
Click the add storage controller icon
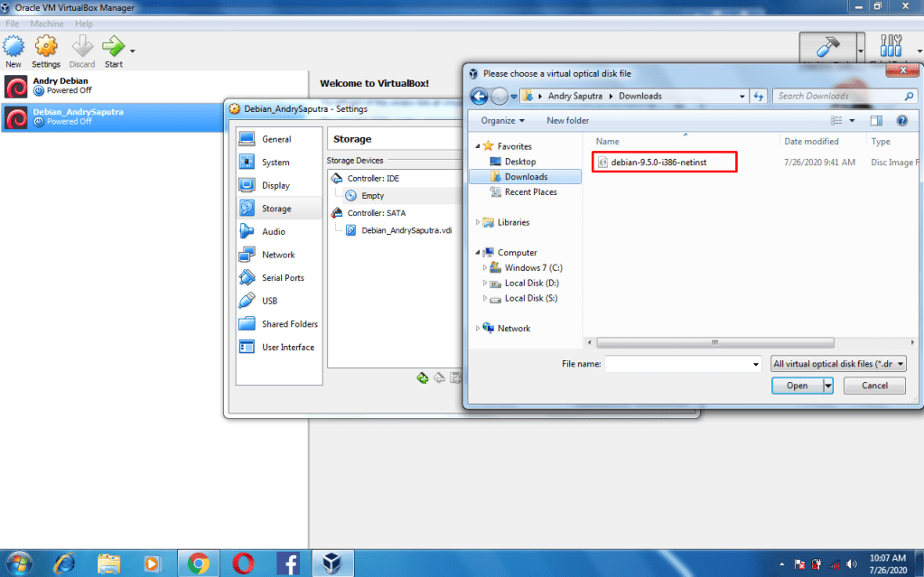422,377
